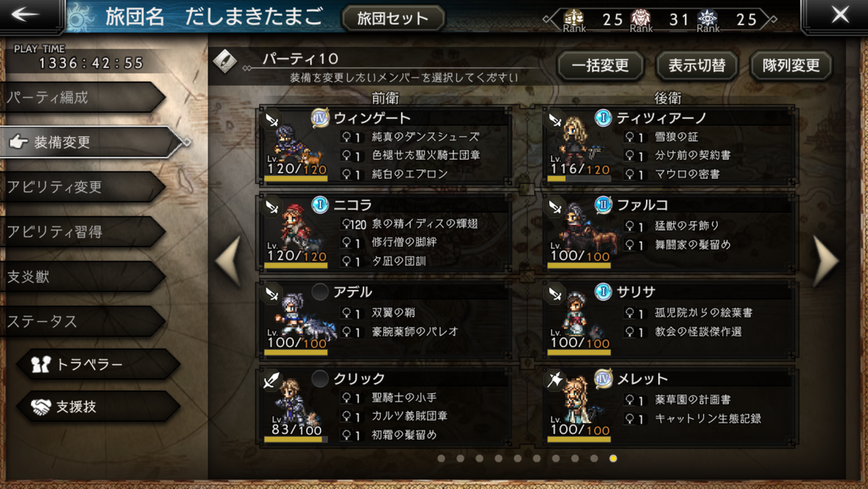The image size is (868, 489).
Task: Toggle the empty circle badge next to クリック
Action: (x=320, y=378)
